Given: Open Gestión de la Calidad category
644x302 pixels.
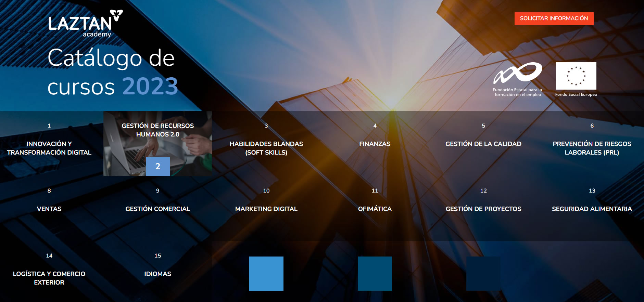Looking at the screenshot, I should (483, 144).
